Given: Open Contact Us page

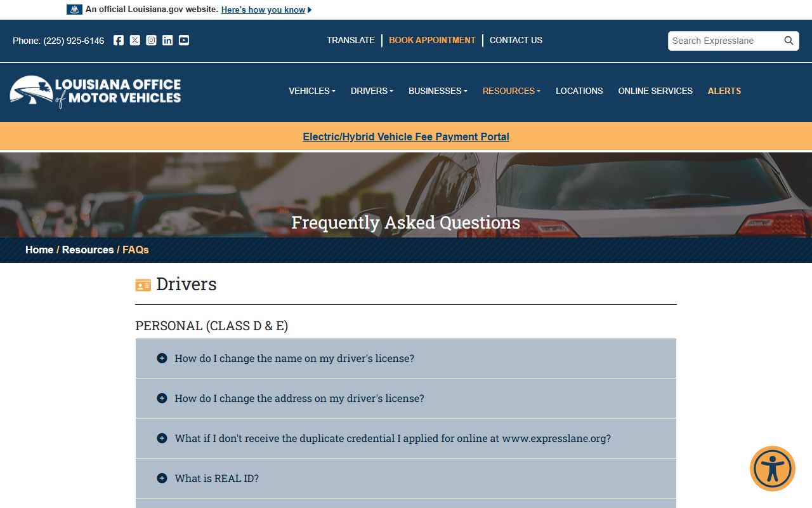Looking at the screenshot, I should (516, 40).
